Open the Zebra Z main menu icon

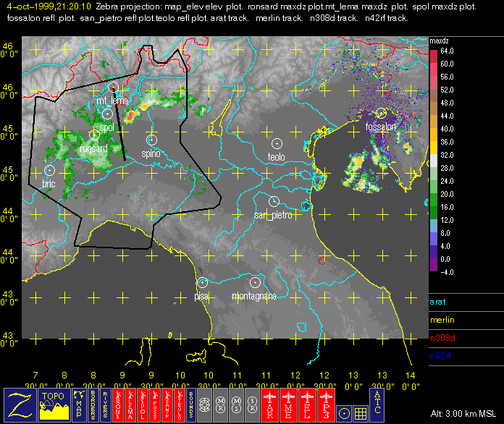(x=20, y=404)
